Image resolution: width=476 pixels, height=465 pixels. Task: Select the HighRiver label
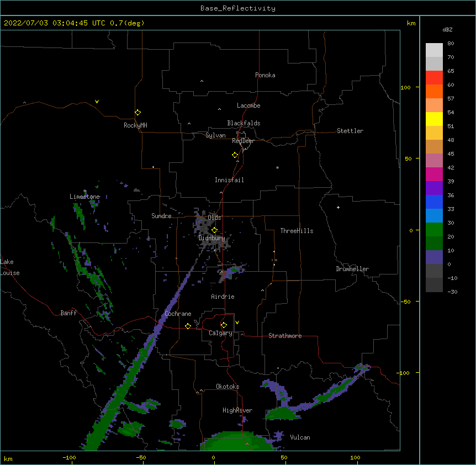coord(237,410)
